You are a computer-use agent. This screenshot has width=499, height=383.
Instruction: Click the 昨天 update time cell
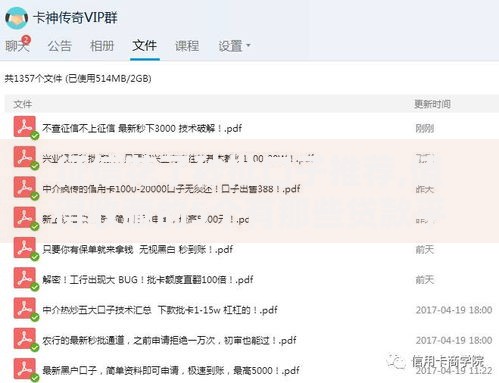(424, 189)
